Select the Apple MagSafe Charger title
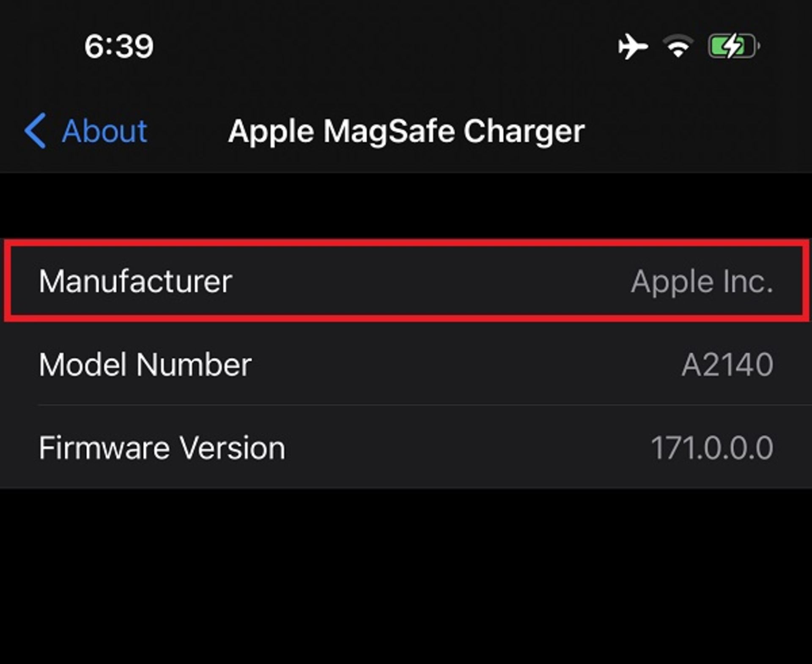812x664 pixels. click(x=406, y=131)
